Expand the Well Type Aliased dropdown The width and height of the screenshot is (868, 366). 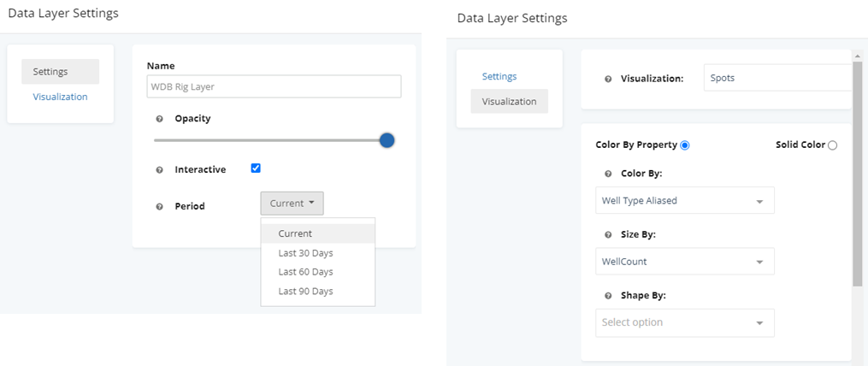pos(685,200)
